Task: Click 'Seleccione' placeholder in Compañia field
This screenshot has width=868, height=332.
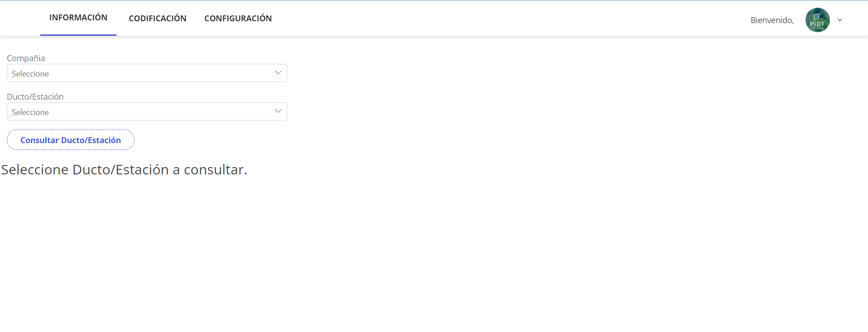Action: point(30,74)
